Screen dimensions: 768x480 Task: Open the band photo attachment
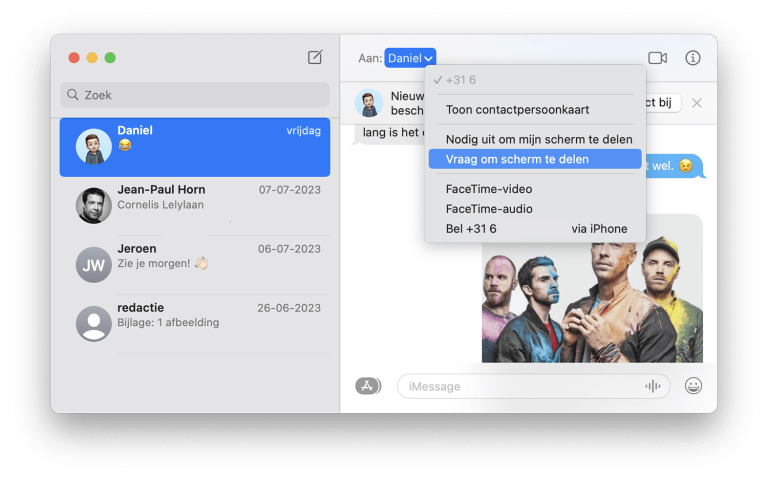pos(592,301)
